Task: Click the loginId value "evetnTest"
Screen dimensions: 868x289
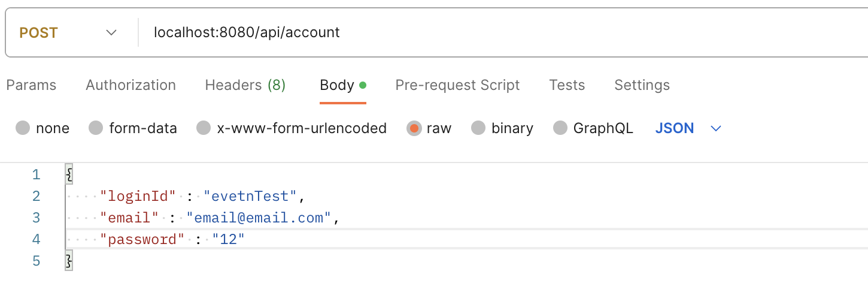Action: (250, 196)
